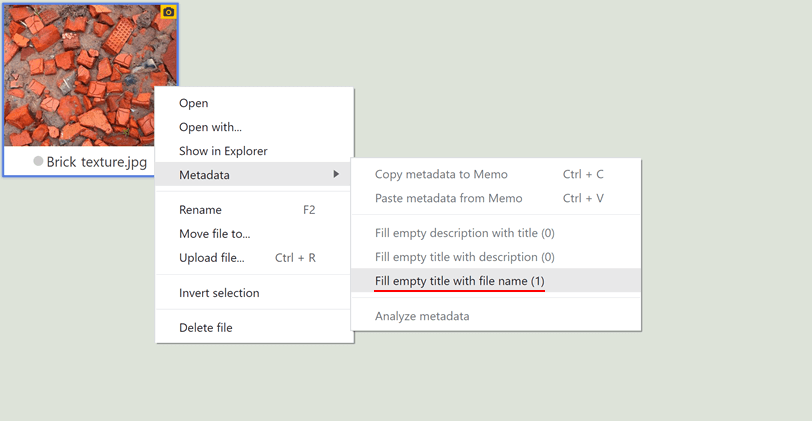This screenshot has width=812, height=421.
Task: Expand the Metadata submenu arrow
Action: pos(336,174)
